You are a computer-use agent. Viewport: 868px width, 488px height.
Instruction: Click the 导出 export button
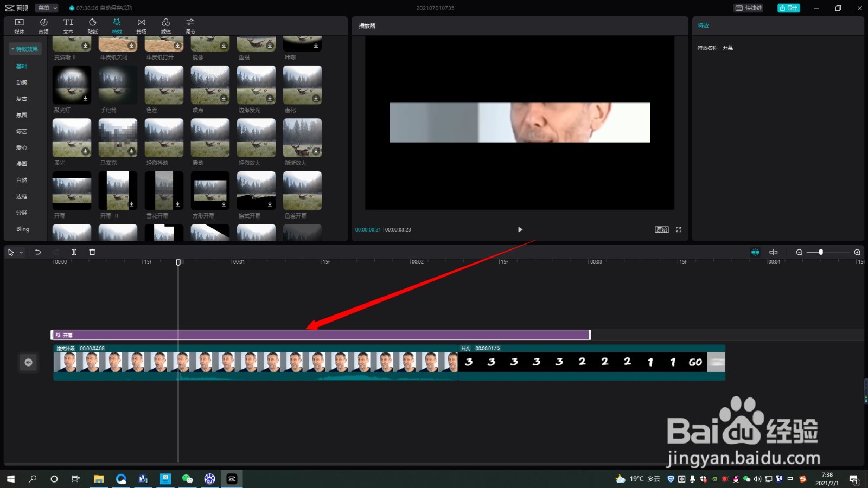[x=789, y=8]
